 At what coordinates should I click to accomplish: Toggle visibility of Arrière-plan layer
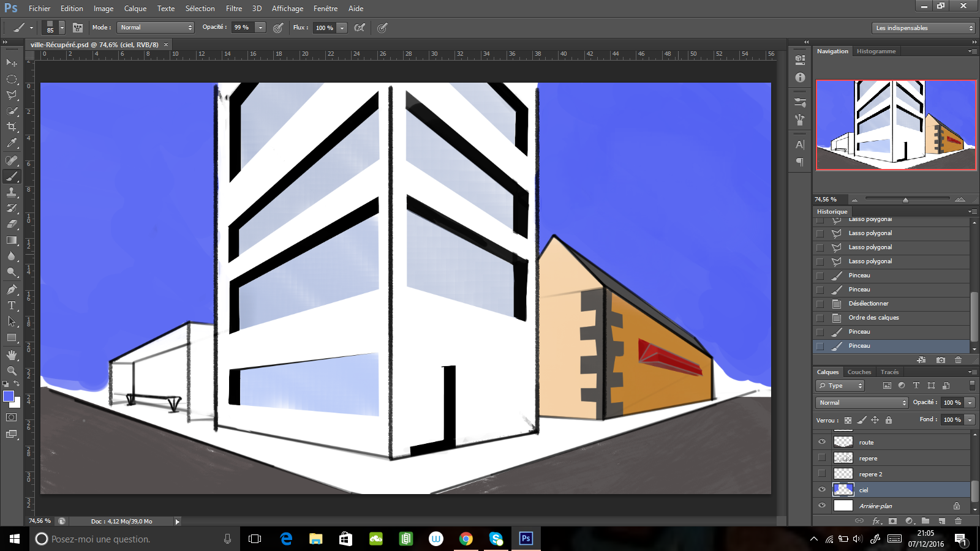click(822, 506)
